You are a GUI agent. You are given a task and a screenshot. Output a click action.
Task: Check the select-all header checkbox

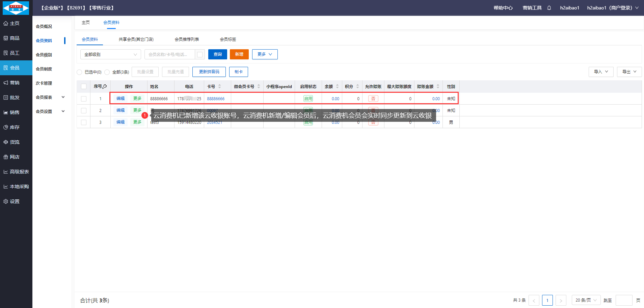pos(84,86)
